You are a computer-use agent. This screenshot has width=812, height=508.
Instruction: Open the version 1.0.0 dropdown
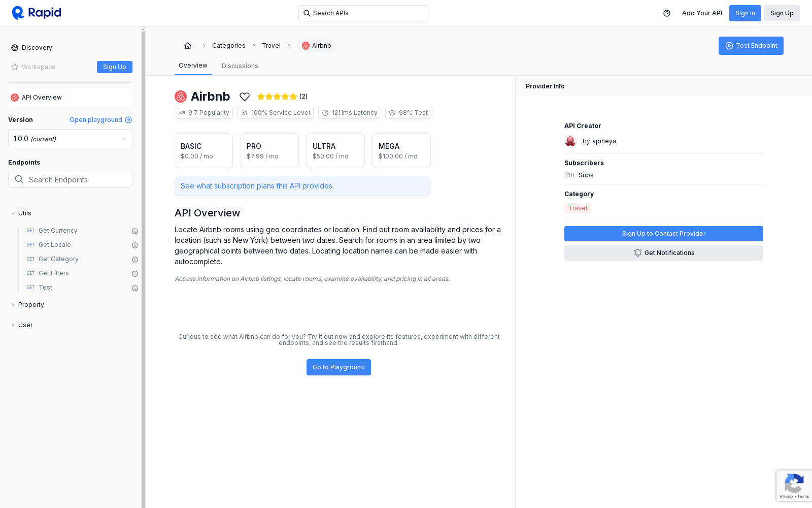point(70,139)
